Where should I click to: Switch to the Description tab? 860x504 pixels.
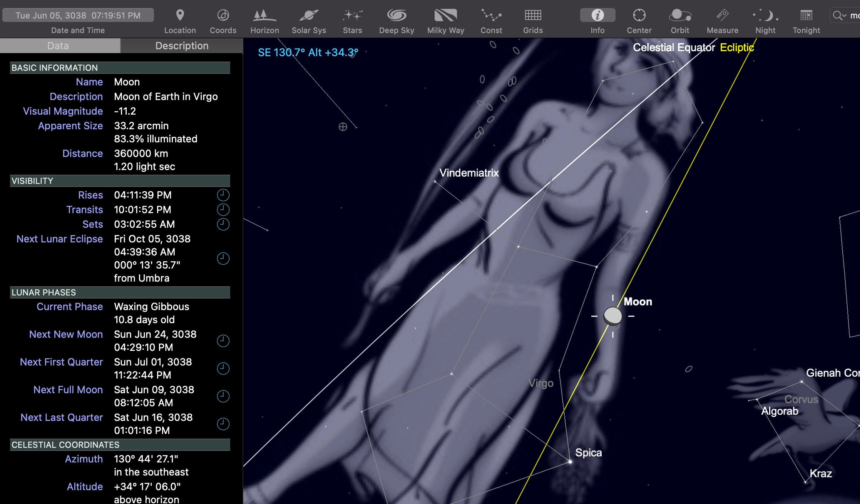pos(182,46)
